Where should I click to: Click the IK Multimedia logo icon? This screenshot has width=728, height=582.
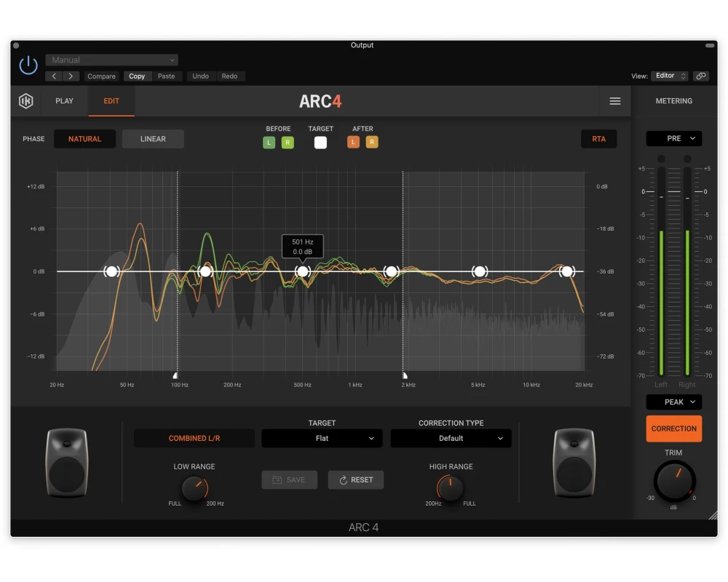click(x=26, y=101)
